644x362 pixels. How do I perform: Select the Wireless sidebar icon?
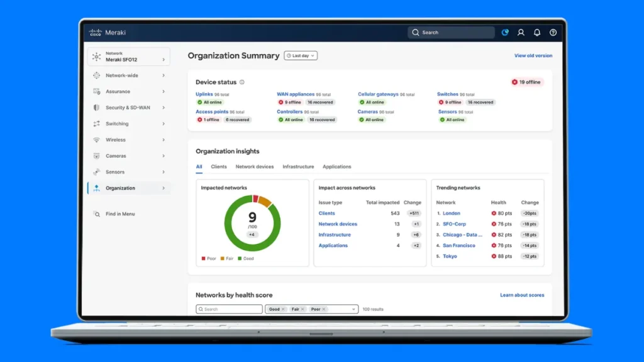point(96,140)
